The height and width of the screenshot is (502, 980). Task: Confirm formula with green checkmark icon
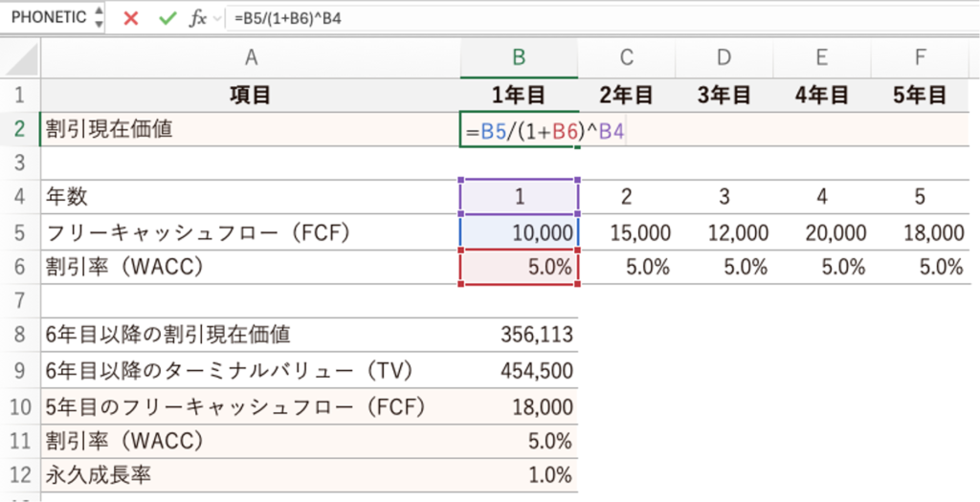point(167,18)
